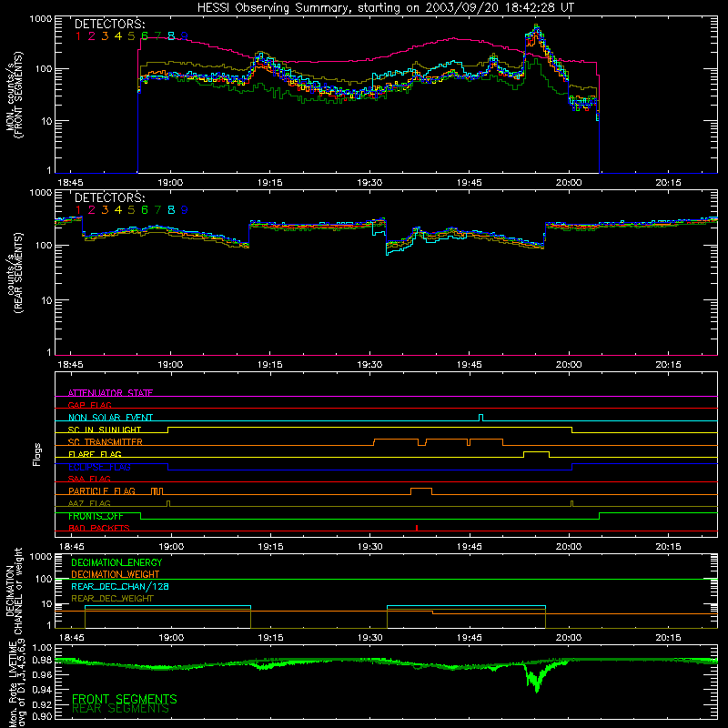Click the DETECTORS: heading in rear segments plot
Screen dimensions: 728x728
109,197
